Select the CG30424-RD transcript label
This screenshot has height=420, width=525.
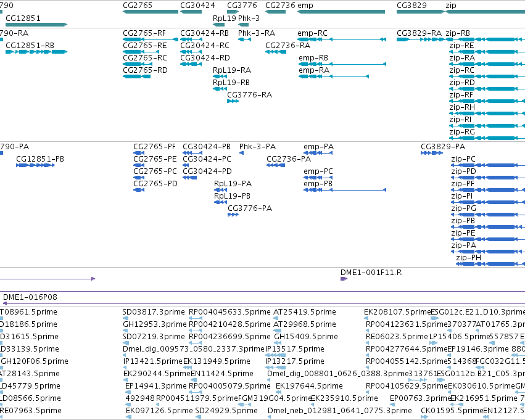(205, 58)
